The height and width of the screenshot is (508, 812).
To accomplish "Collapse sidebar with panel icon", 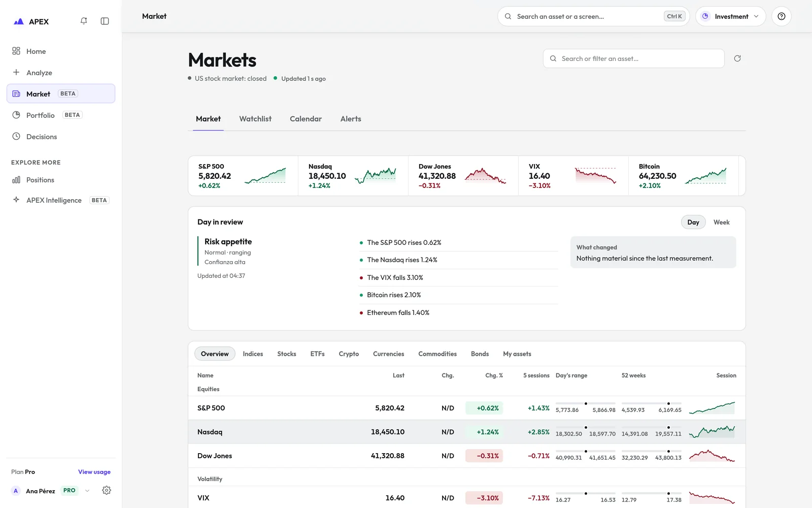I will (x=105, y=21).
